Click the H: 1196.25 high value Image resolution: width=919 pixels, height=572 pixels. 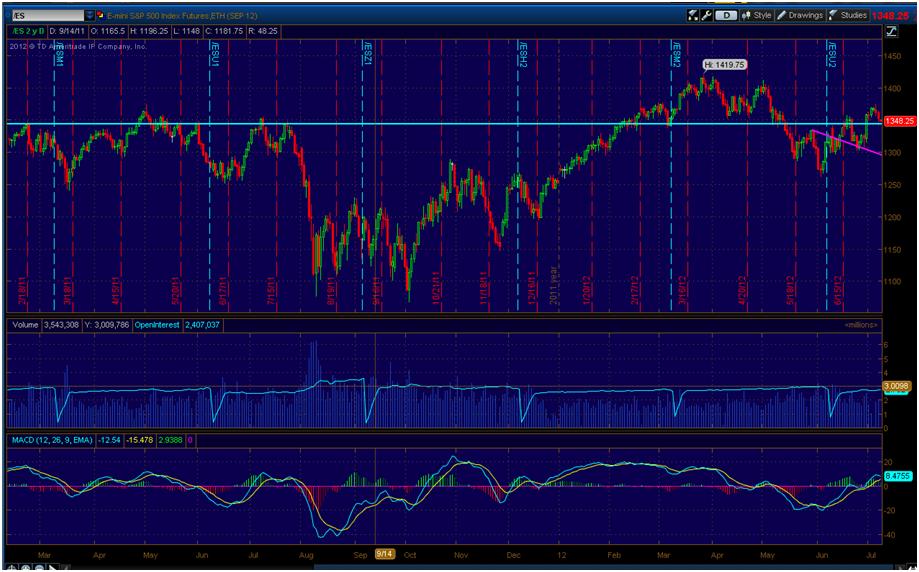point(148,31)
